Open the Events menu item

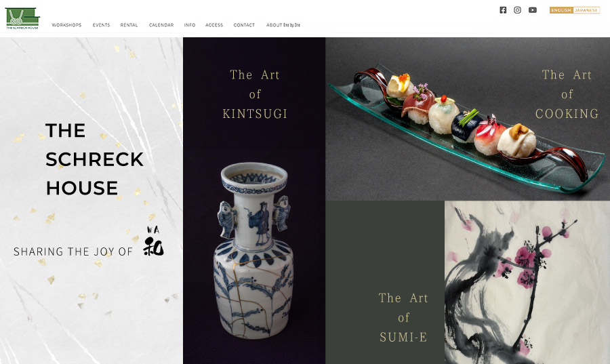click(101, 25)
